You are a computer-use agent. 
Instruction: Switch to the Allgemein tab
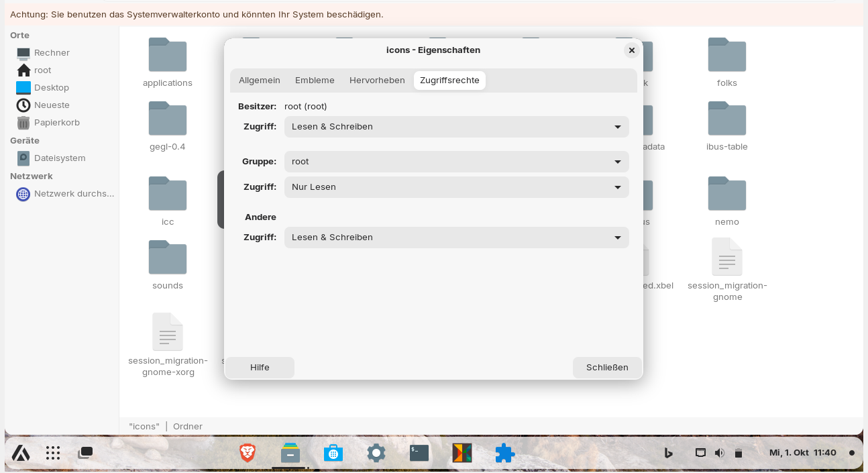coord(260,81)
